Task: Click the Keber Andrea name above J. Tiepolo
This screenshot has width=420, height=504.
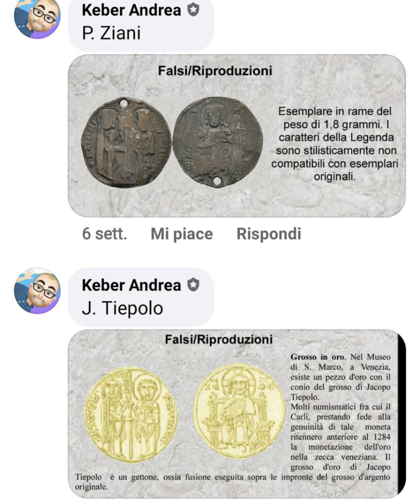Action: tap(131, 285)
